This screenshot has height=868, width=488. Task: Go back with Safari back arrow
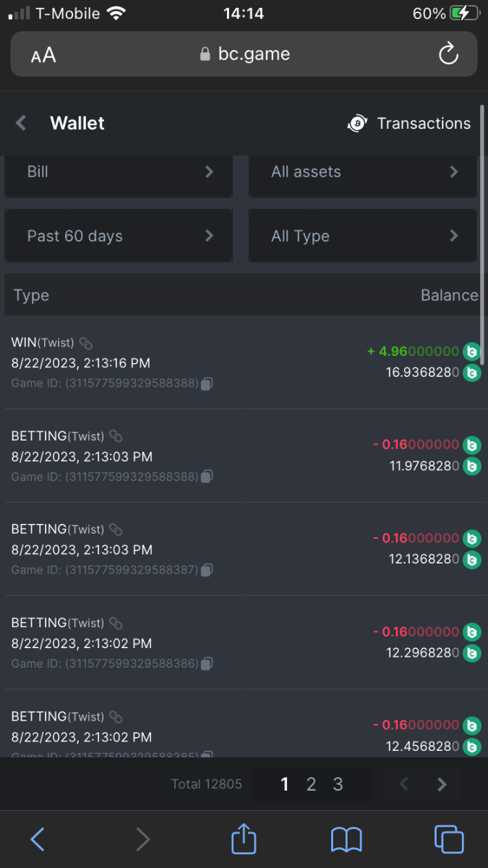pos(38,839)
